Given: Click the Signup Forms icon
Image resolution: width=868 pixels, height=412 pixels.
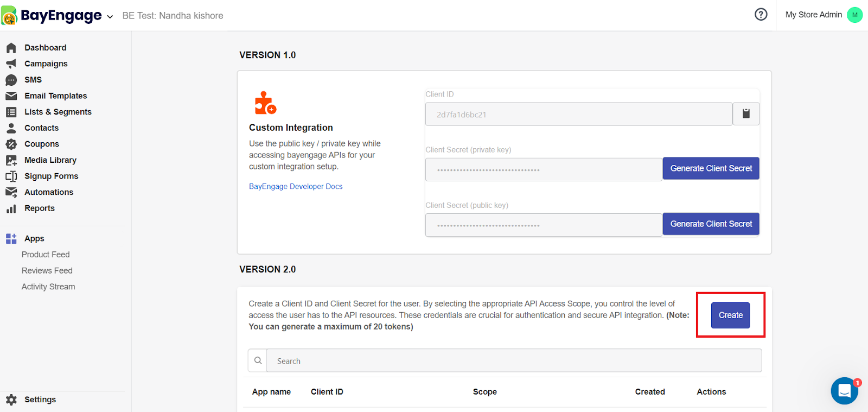Looking at the screenshot, I should click(11, 176).
